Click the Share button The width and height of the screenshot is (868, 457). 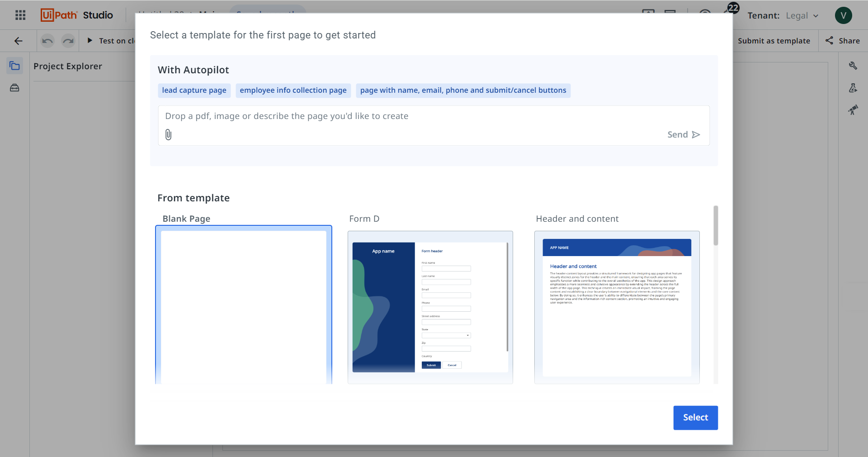pos(843,41)
